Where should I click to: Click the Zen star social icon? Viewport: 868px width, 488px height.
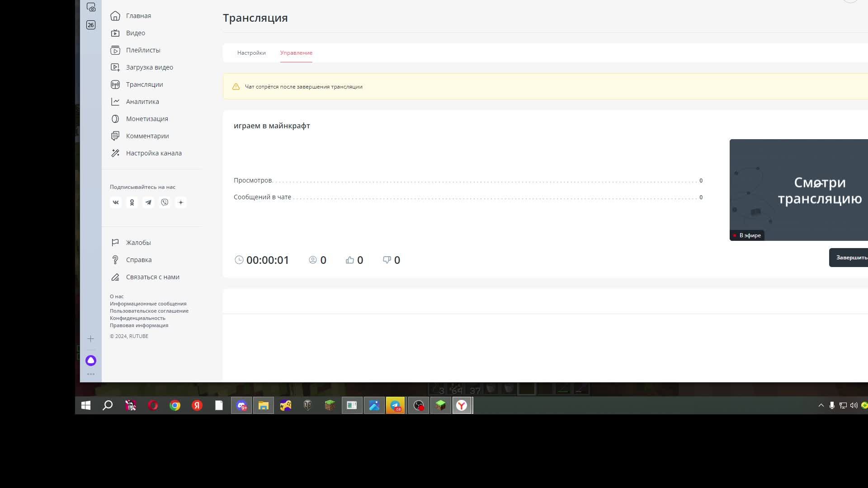tap(181, 202)
